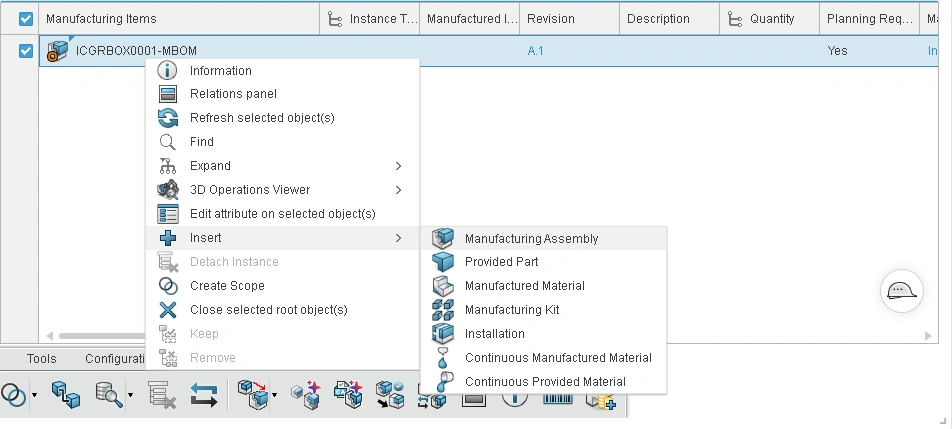
Task: Uncheck the header select-all checkbox
Action: point(26,19)
